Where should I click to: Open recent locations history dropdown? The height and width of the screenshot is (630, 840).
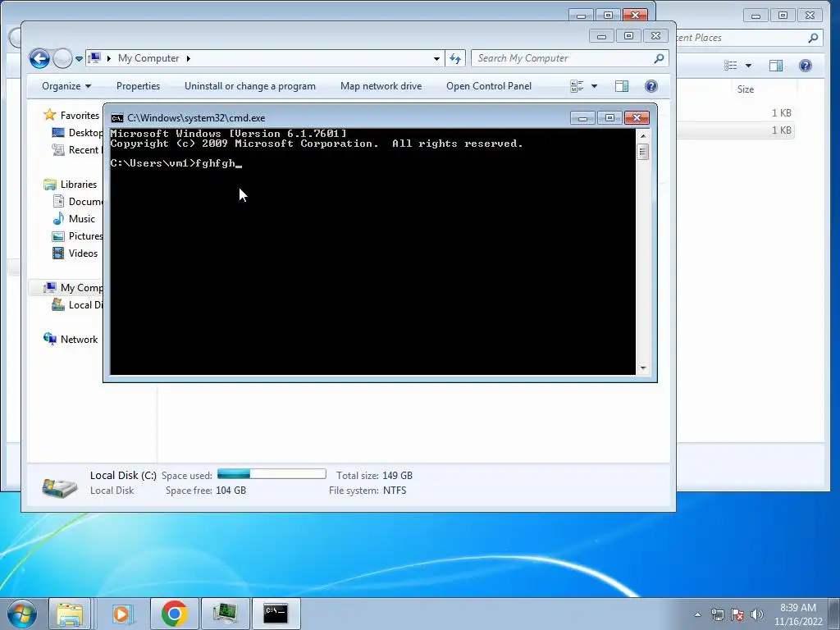pyautogui.click(x=79, y=59)
